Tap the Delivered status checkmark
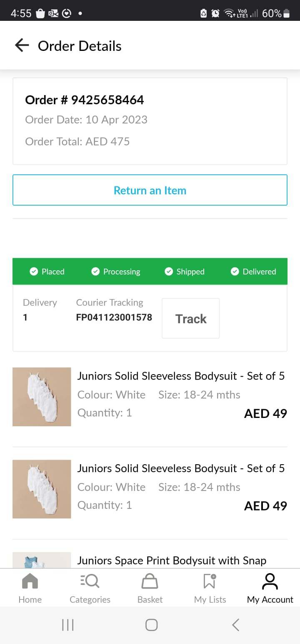Image resolution: width=300 pixels, height=644 pixels. point(235,272)
